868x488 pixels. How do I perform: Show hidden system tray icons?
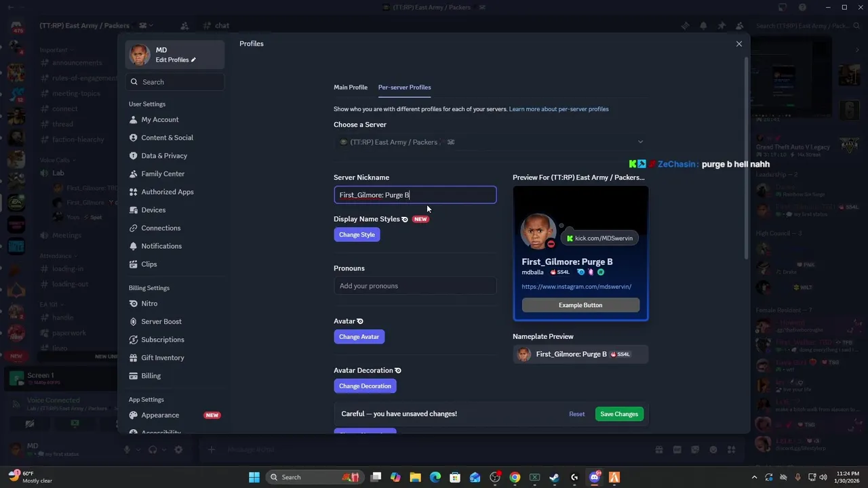click(754, 477)
